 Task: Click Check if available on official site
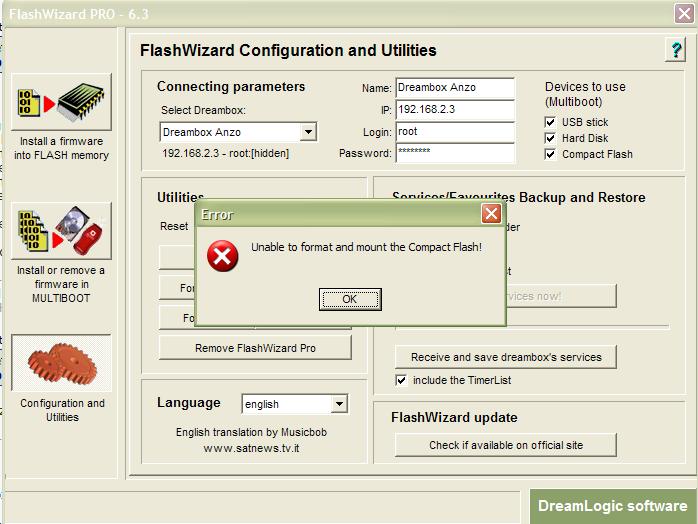pyautogui.click(x=506, y=445)
